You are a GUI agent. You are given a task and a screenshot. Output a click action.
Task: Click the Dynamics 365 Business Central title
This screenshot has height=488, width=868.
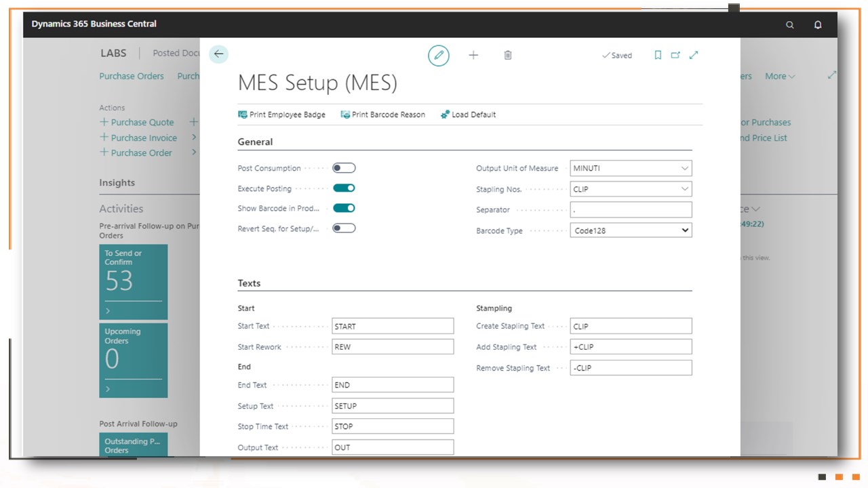[94, 24]
